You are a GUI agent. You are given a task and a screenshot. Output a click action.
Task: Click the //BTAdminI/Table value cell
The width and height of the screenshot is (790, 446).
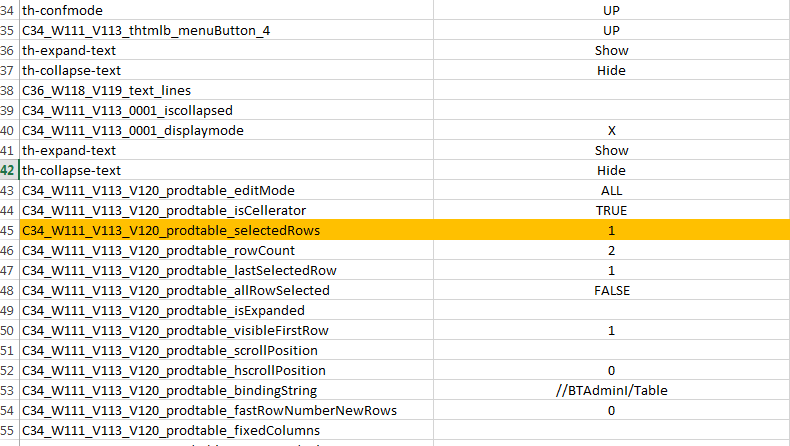pyautogui.click(x=612, y=390)
